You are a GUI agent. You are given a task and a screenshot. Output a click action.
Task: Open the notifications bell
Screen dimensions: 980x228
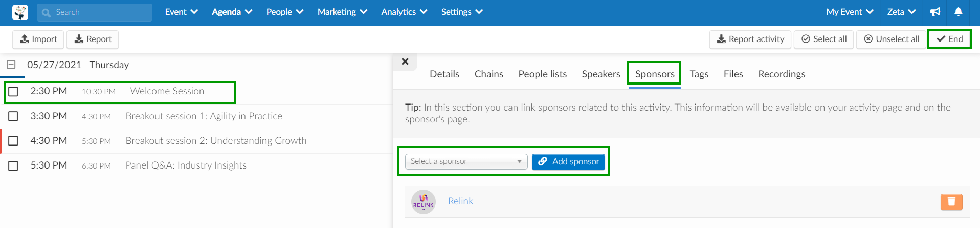tap(959, 12)
